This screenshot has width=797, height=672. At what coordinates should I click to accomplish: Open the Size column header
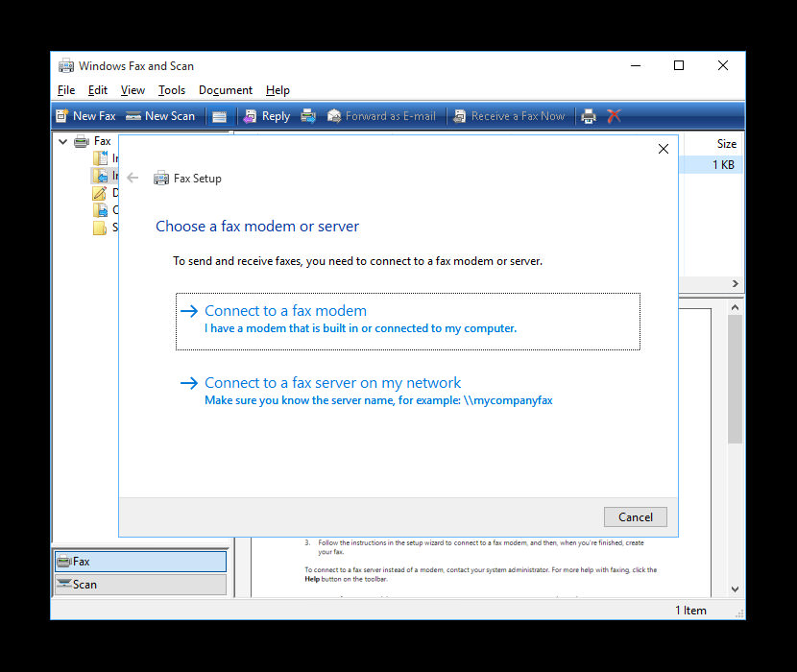click(727, 143)
